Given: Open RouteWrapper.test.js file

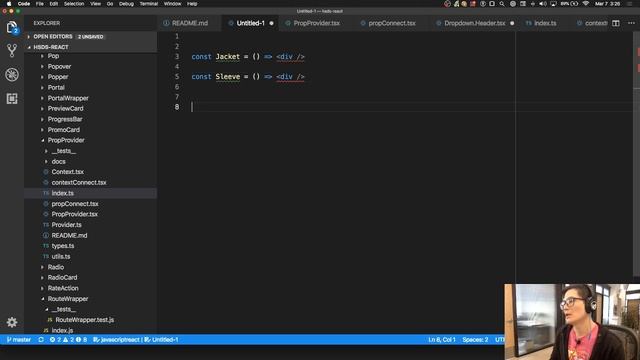Looking at the screenshot, I should click(84, 320).
